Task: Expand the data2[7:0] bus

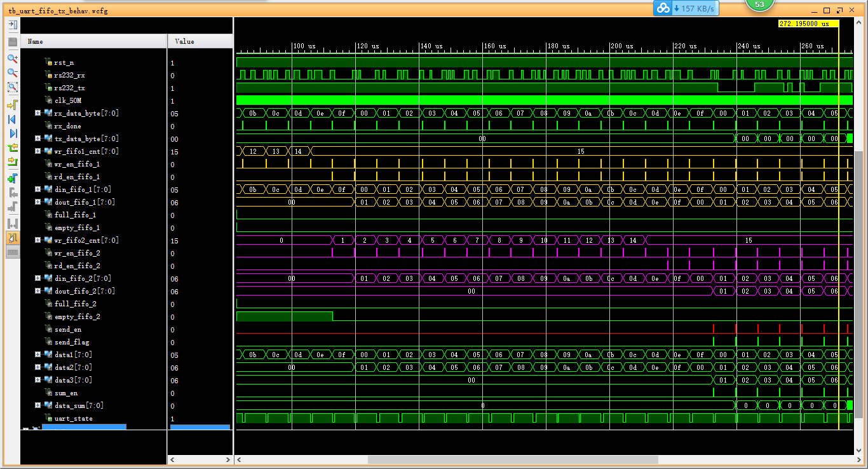Action: click(x=37, y=367)
